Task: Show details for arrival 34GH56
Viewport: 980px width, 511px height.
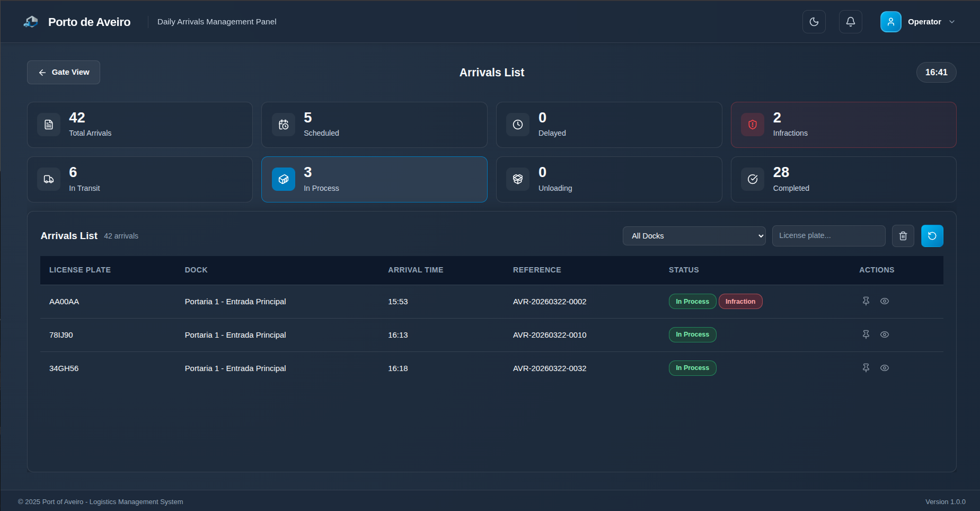Action: pyautogui.click(x=884, y=368)
